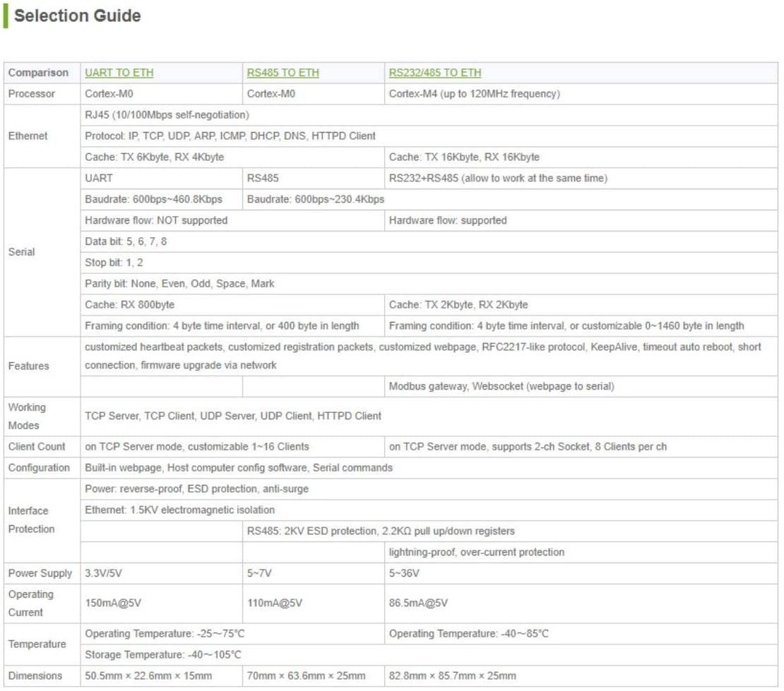The image size is (784, 691).
Task: Click the Comparison header cell
Action: click(x=38, y=73)
